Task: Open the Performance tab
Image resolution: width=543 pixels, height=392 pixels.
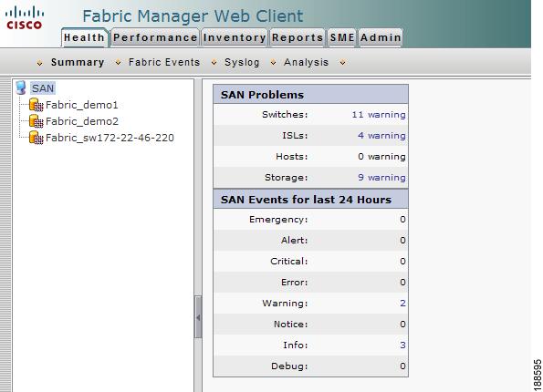Action: point(155,37)
